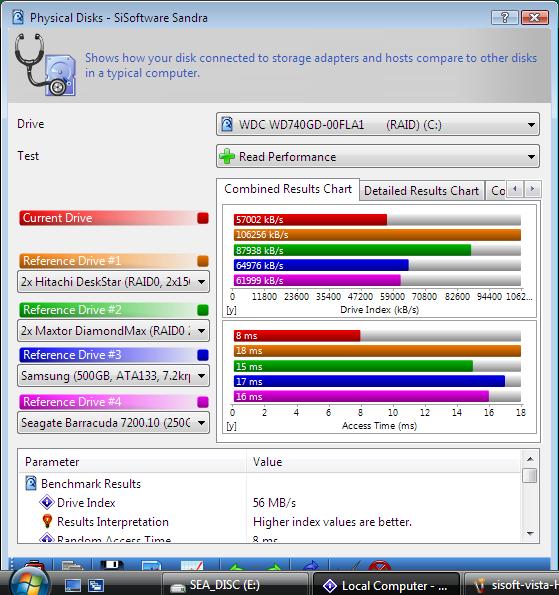This screenshot has width=559, height=595.
Task: Switch to sisoft-vista taskbar button
Action: click(512, 585)
